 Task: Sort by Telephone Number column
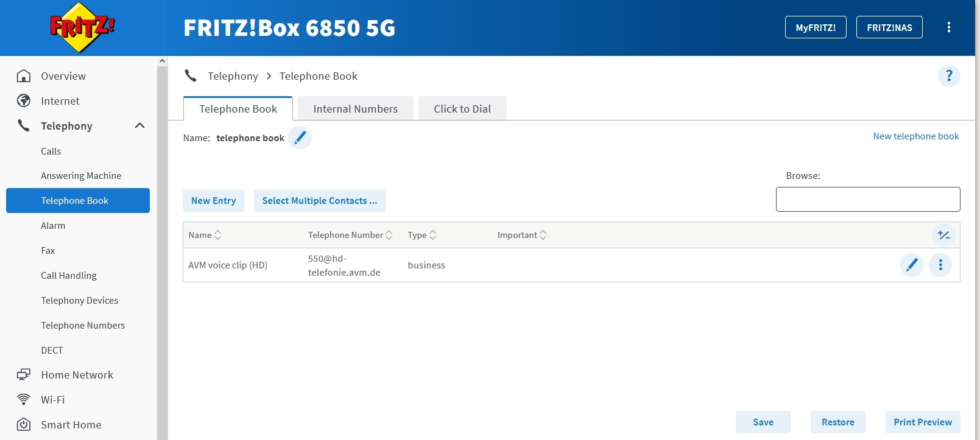point(350,235)
